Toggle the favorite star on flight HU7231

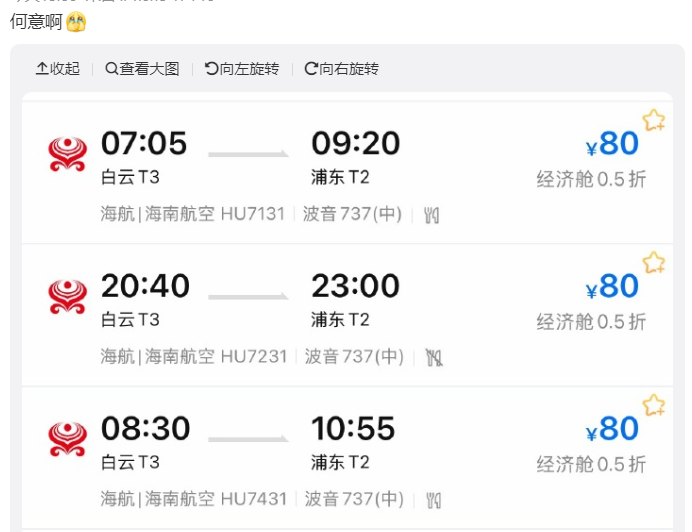click(653, 263)
